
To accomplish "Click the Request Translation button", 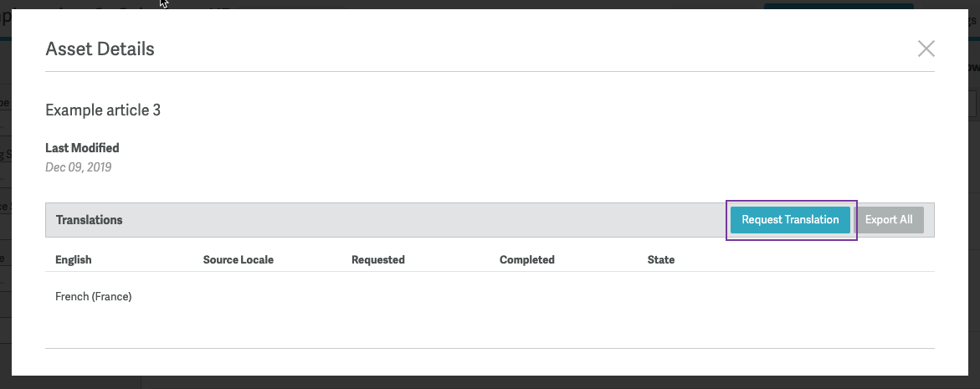I will point(790,220).
